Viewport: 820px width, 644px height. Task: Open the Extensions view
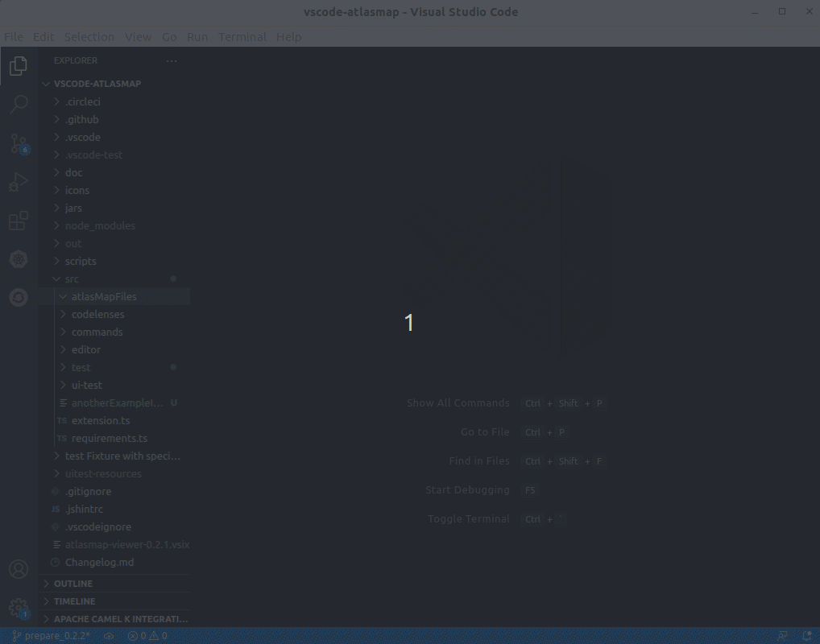[x=18, y=220]
